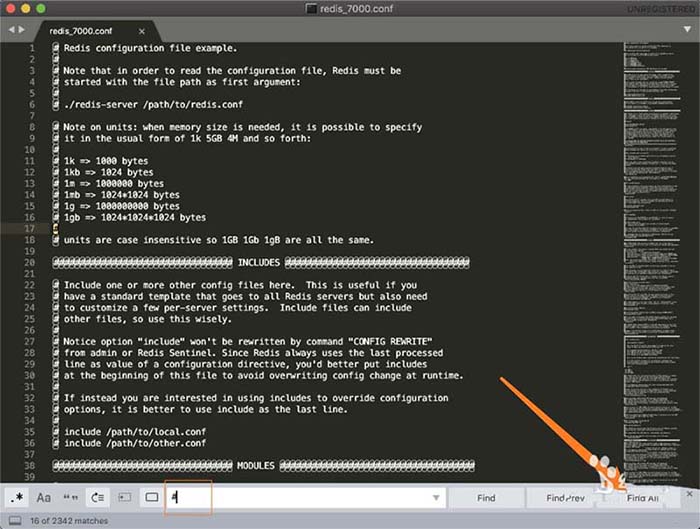700x529 pixels.
Task: Enable wrap-around search icon
Action: (98, 497)
